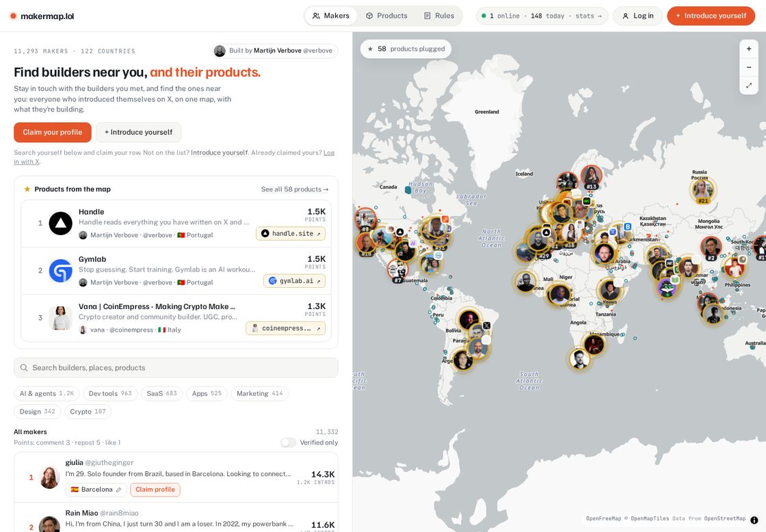
Task: Click the makermap.lol logo
Action: point(42,16)
